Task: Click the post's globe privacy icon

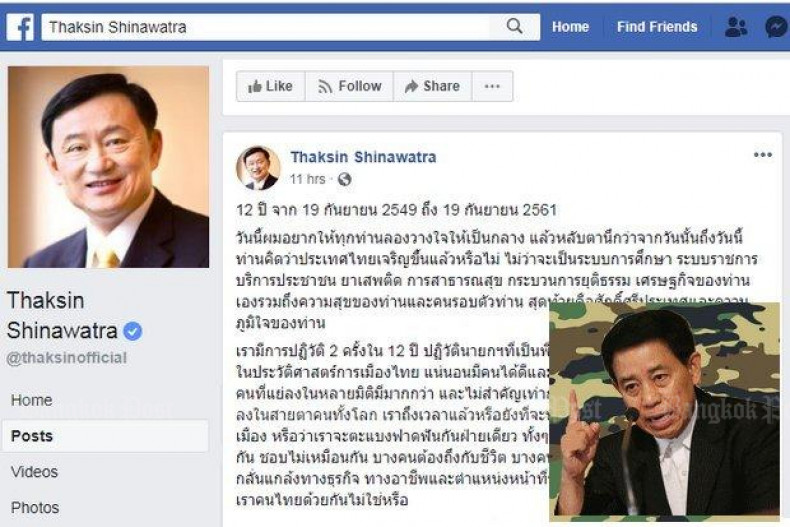Action: coord(344,179)
